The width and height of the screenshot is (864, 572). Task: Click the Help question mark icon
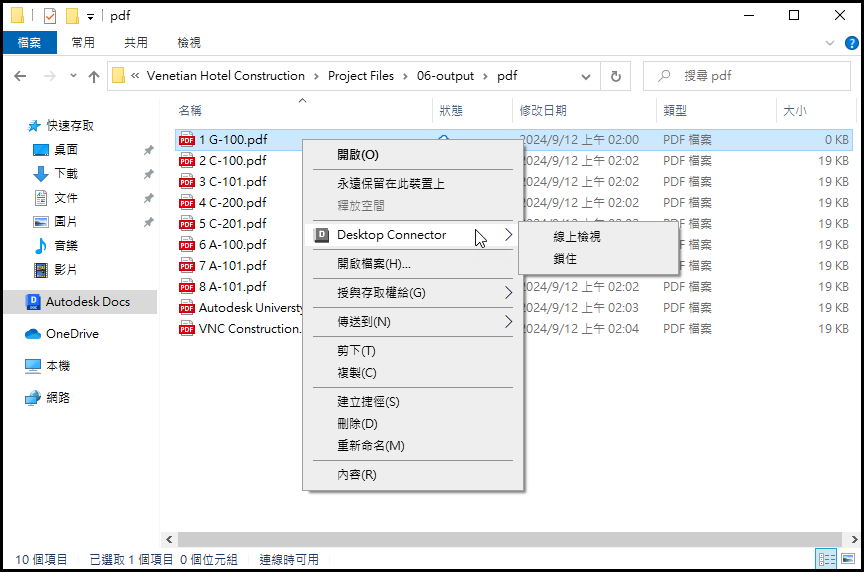[851, 43]
